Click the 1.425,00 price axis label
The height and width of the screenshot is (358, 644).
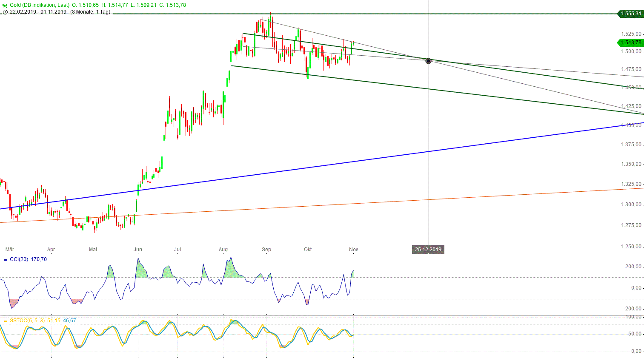(x=631, y=106)
